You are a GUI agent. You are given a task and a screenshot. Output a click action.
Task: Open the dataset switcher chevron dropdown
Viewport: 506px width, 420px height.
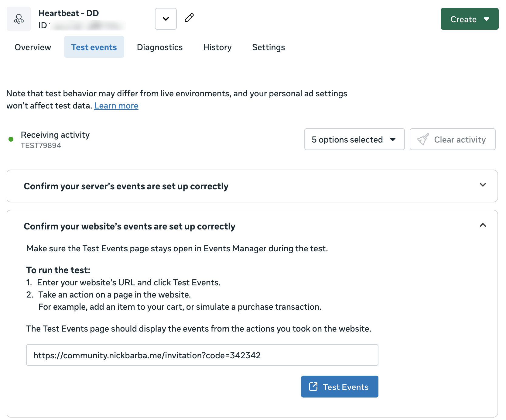(166, 19)
